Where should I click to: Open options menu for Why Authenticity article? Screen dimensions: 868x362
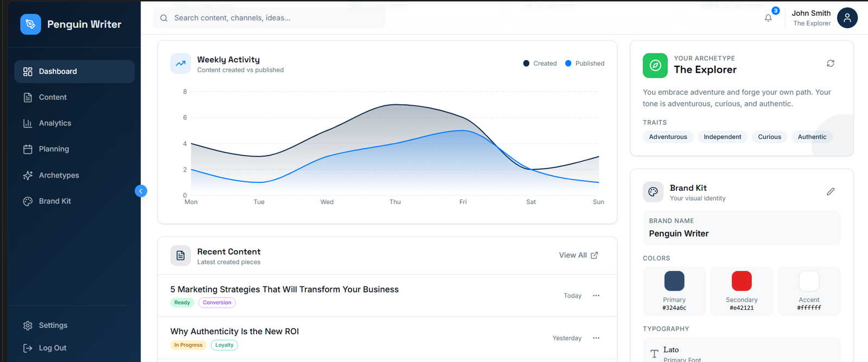pyautogui.click(x=596, y=338)
